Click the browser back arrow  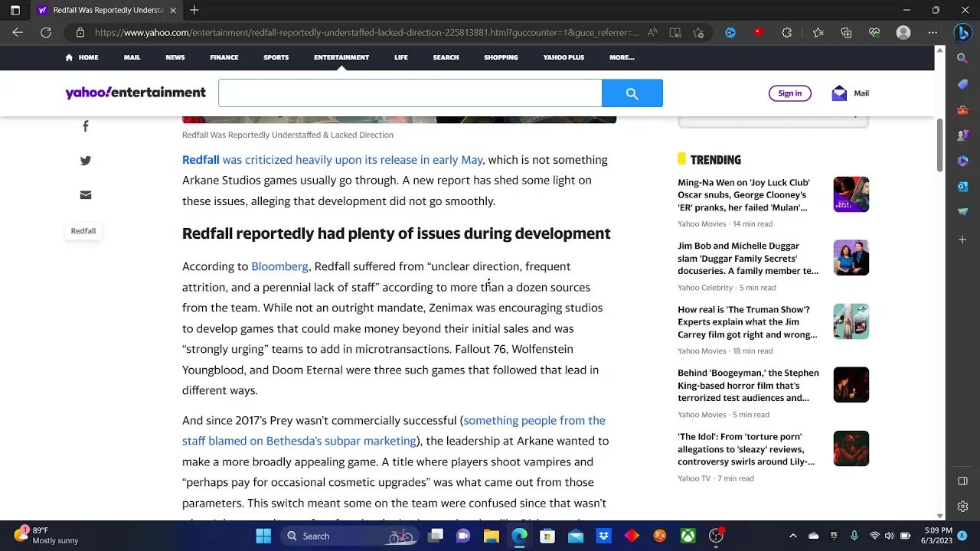point(18,33)
